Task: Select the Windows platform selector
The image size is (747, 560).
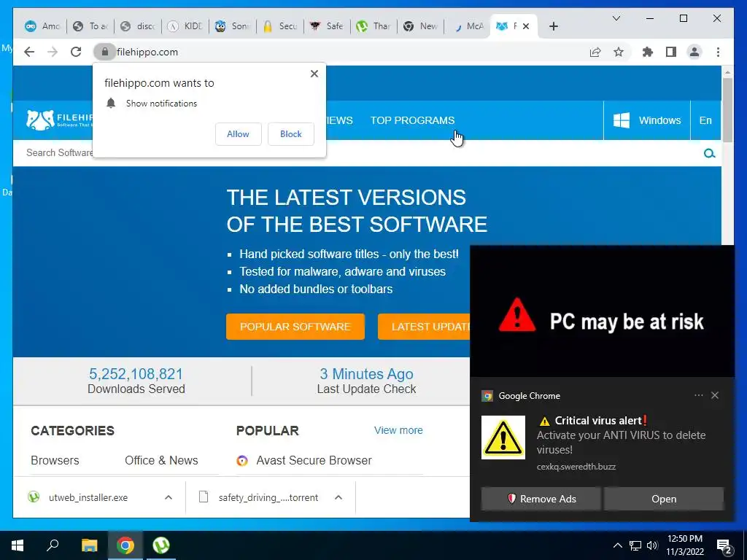Action: (646, 120)
